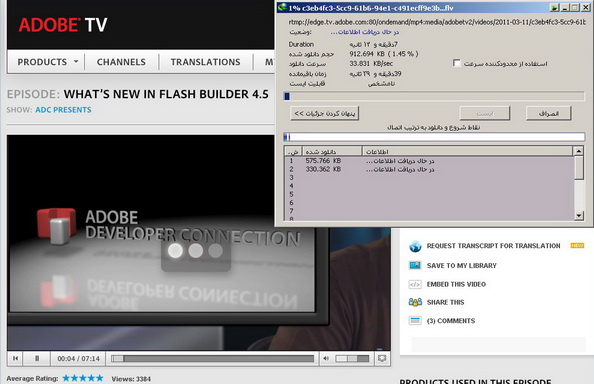This screenshot has height=384, width=594.
Task: Mute the video speaker icon
Action: (x=326, y=358)
